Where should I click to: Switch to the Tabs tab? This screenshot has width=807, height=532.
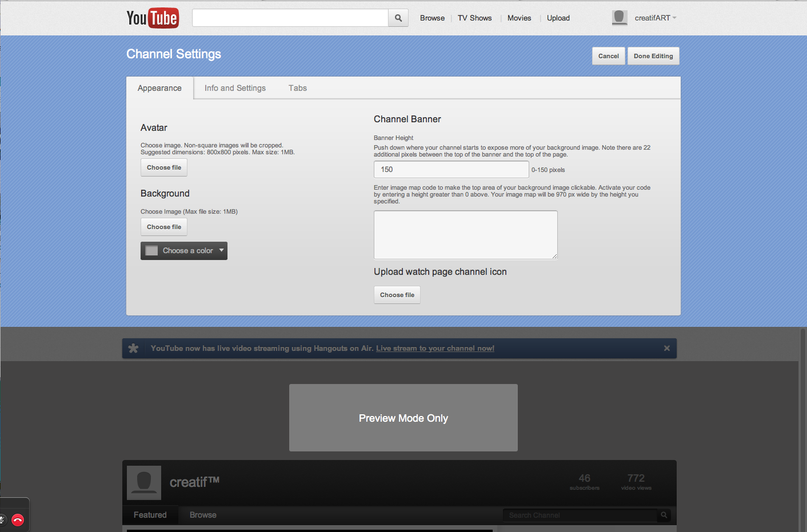pyautogui.click(x=298, y=88)
